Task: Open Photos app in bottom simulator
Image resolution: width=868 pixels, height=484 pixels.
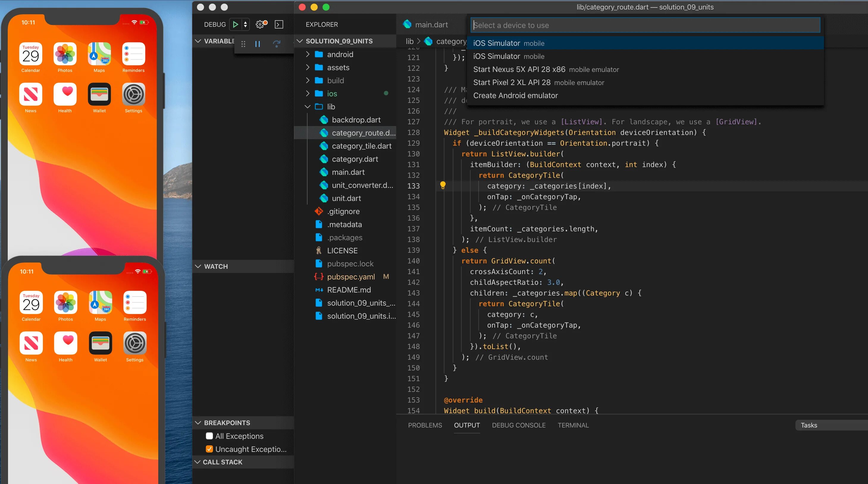Action: pos(66,302)
